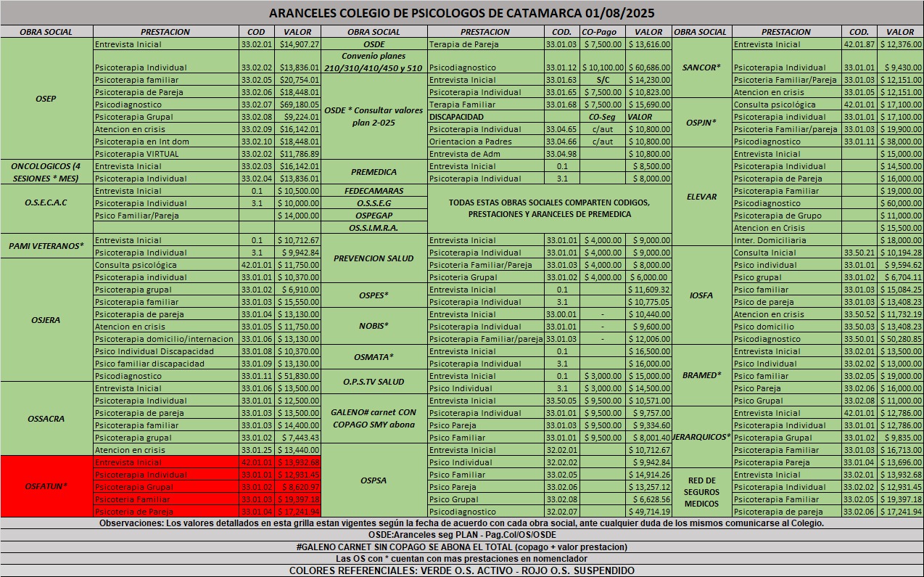Click OSEP Psicodiagnostico value $69,180.05
This screenshot has height=577, width=924.
[298, 105]
